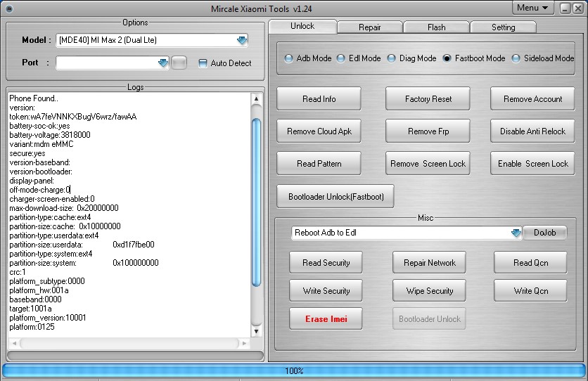Select Fastboot Mode radio button
This screenshot has width=588, height=381.
click(x=447, y=58)
